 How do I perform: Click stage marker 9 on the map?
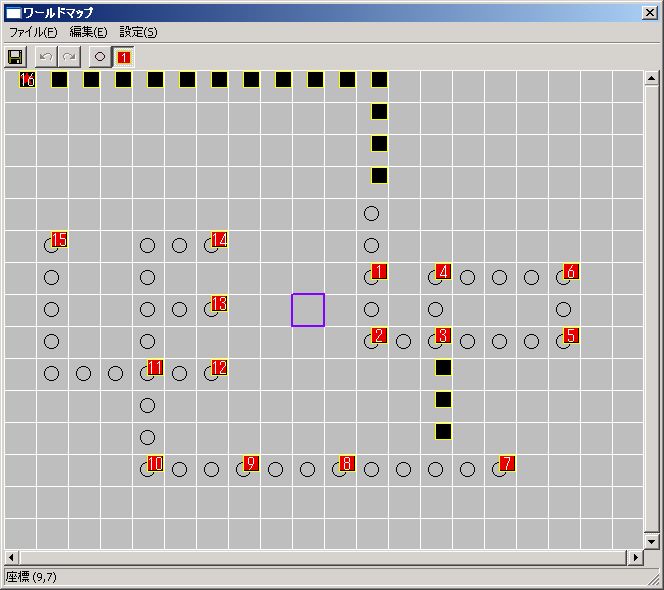click(x=251, y=463)
